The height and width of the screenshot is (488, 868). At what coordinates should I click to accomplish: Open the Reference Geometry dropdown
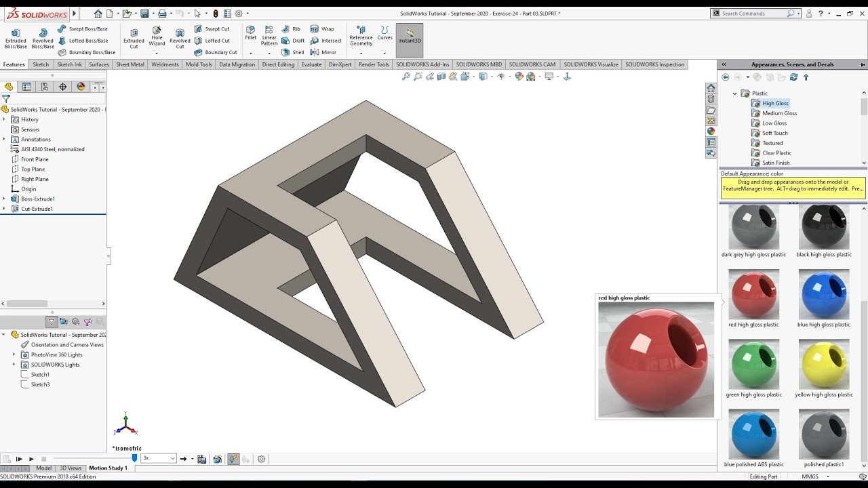(361, 53)
